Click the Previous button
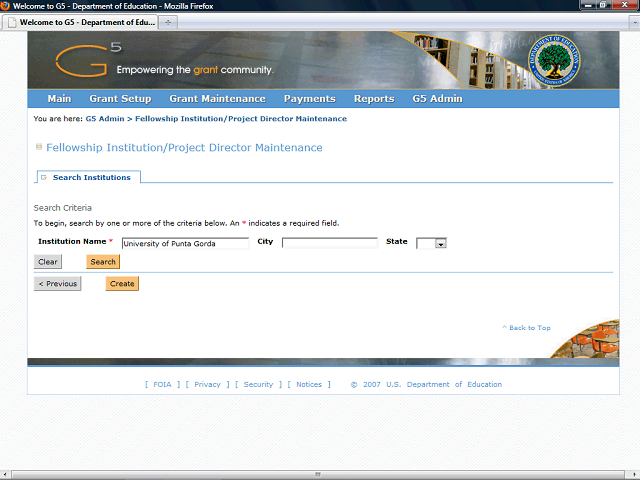 (x=58, y=284)
